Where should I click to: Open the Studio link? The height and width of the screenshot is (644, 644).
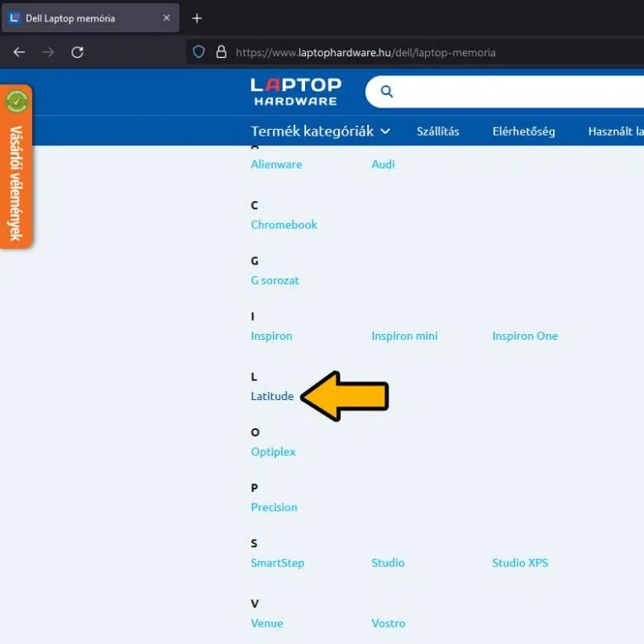[388, 563]
